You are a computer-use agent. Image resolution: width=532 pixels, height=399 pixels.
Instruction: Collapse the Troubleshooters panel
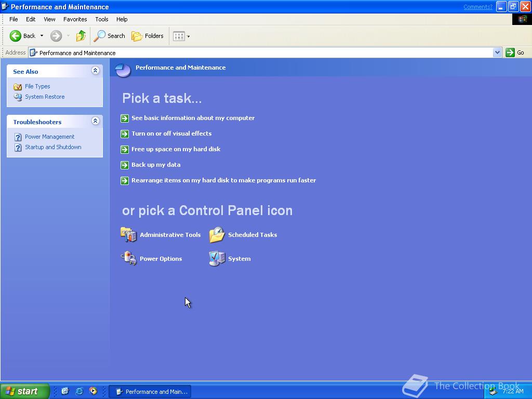[x=96, y=121]
